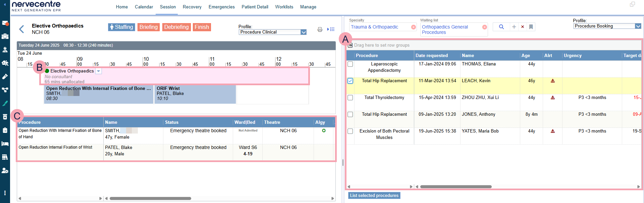
Task: Expand the Procedure Booking profile dropdown
Action: click(x=638, y=26)
